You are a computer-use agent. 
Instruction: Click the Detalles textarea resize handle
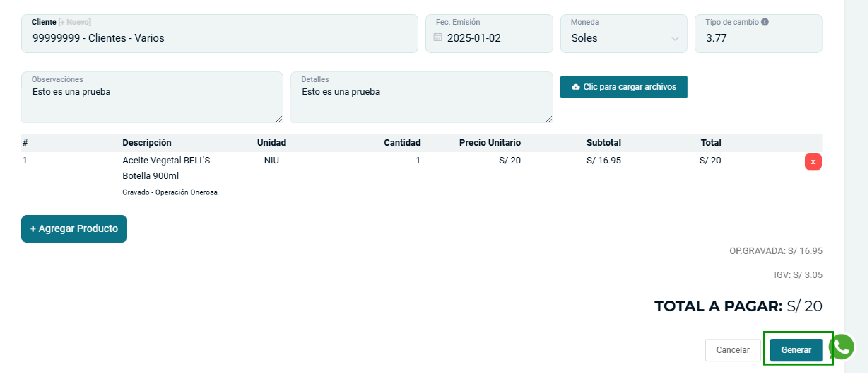[549, 119]
